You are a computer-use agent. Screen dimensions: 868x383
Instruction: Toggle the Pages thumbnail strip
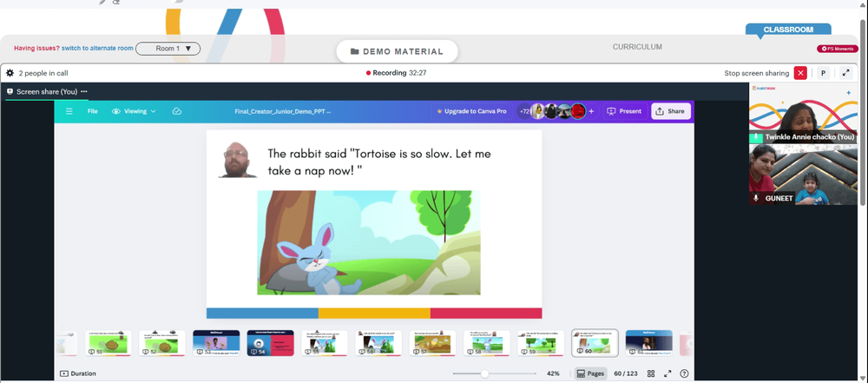click(x=590, y=373)
